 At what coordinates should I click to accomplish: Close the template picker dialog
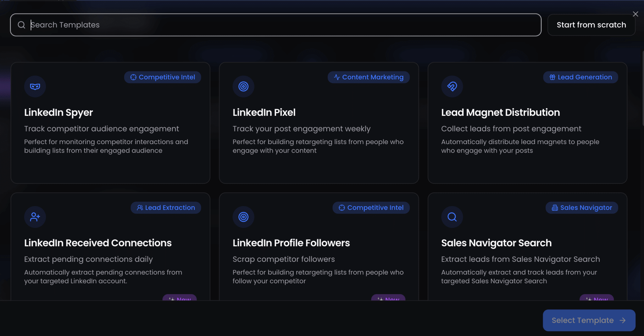pos(636,14)
